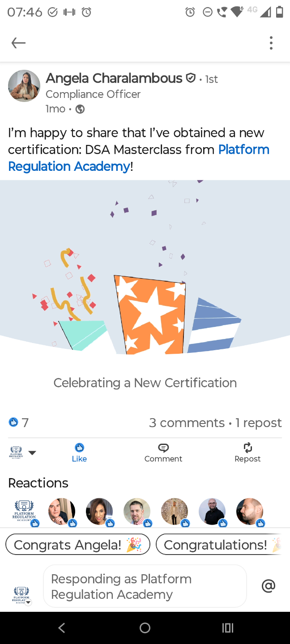The image size is (290, 644).
Task: Tap the verified shield badge
Action: tap(191, 78)
